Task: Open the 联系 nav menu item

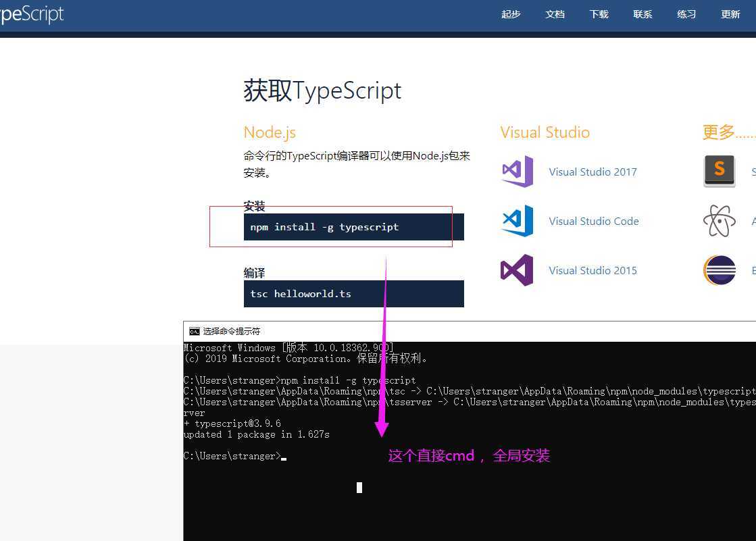Action: [642, 14]
